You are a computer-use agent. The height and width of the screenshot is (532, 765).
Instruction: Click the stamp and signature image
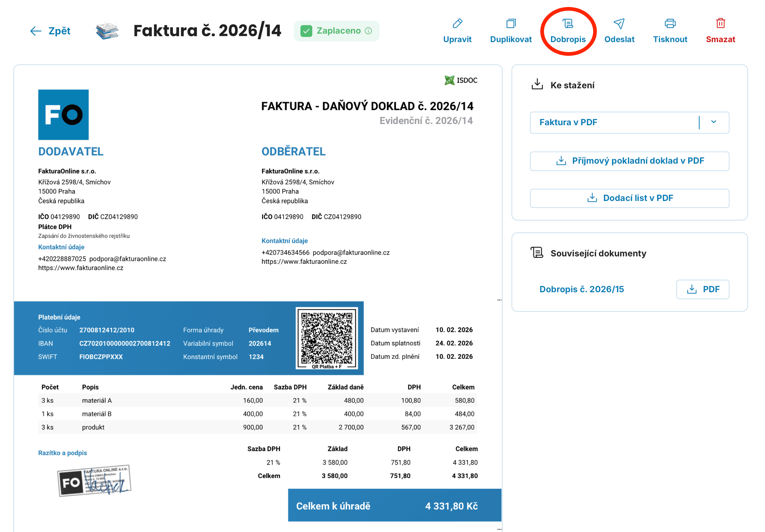(95, 480)
